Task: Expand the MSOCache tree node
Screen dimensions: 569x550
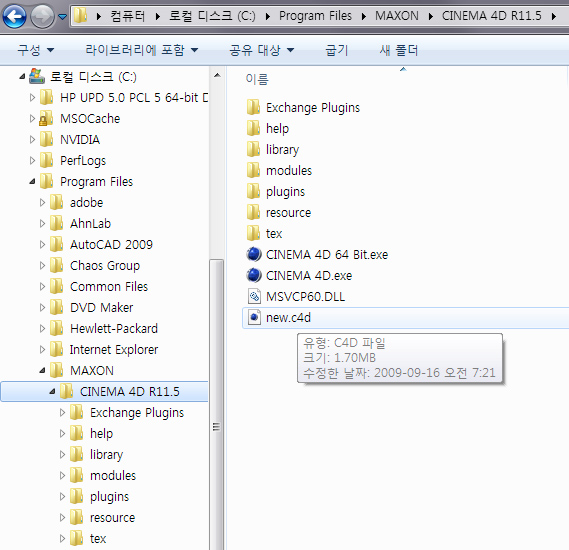Action: [x=32, y=119]
